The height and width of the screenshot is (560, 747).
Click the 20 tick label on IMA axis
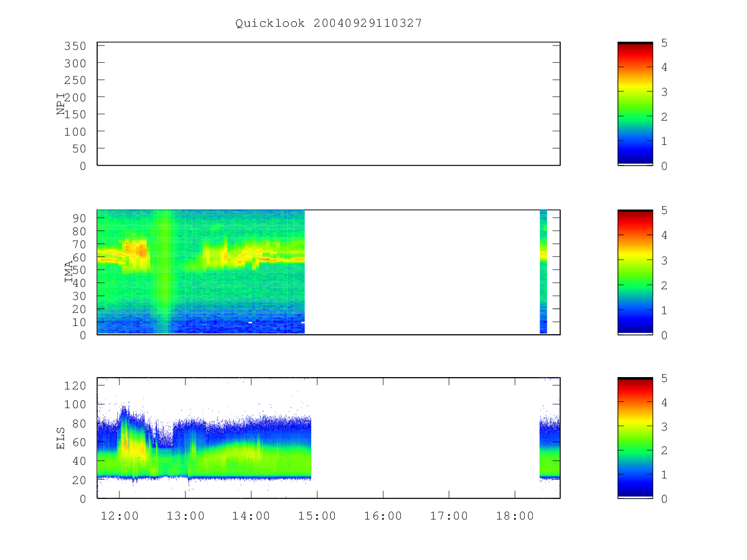tap(79, 309)
